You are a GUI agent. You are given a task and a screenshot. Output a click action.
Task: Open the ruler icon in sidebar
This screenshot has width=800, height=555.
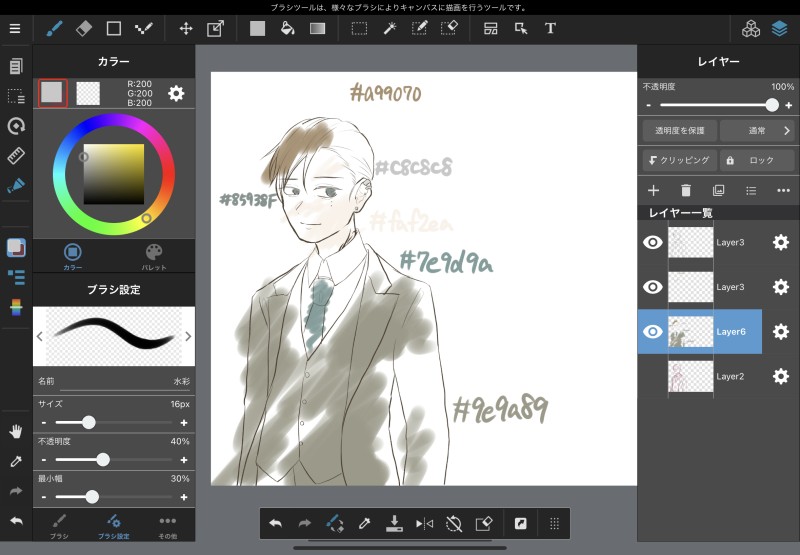coord(16,156)
